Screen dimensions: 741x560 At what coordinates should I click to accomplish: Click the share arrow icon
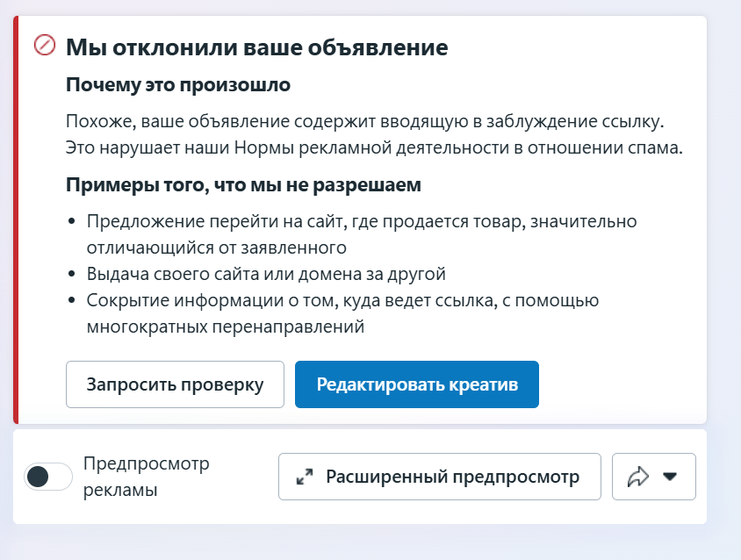638,477
